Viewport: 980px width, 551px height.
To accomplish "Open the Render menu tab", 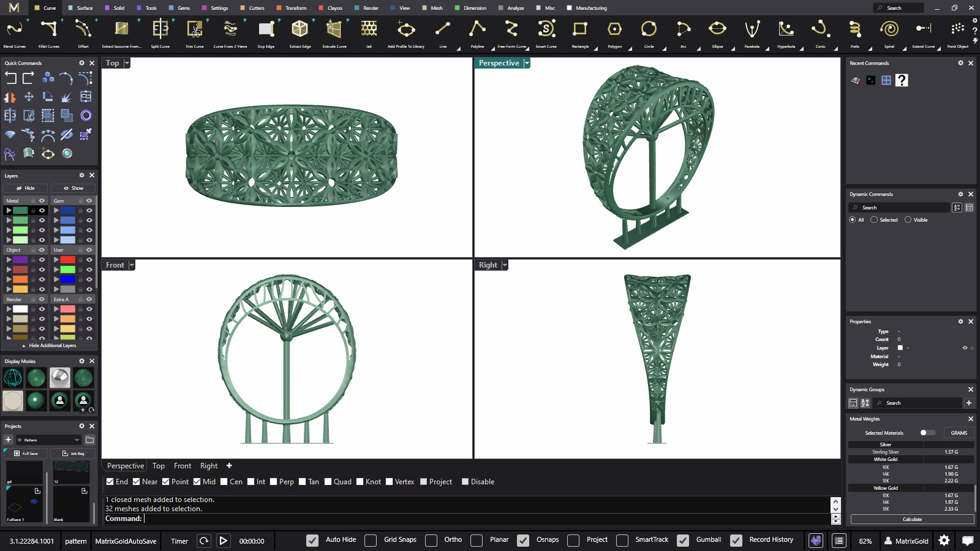I will pyautogui.click(x=367, y=8).
